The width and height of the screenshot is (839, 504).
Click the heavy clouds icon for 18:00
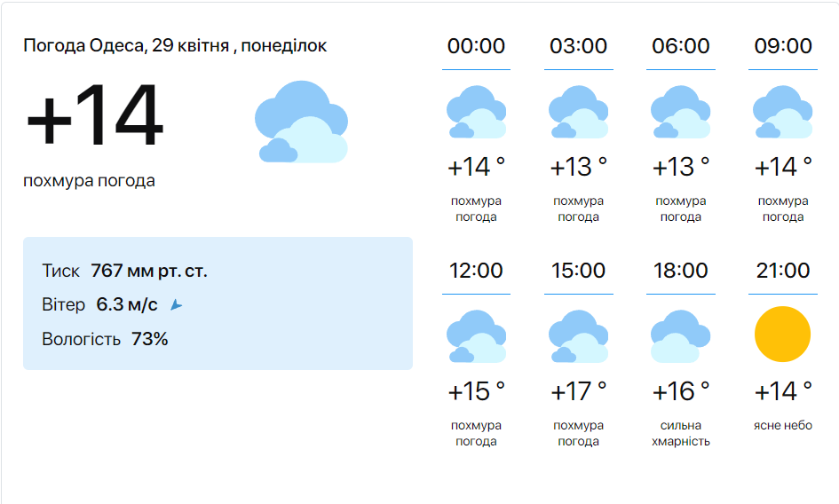(680, 336)
